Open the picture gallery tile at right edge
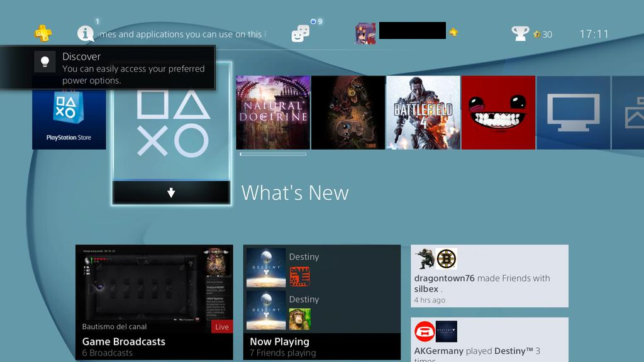This screenshot has height=362, width=644. point(628,112)
